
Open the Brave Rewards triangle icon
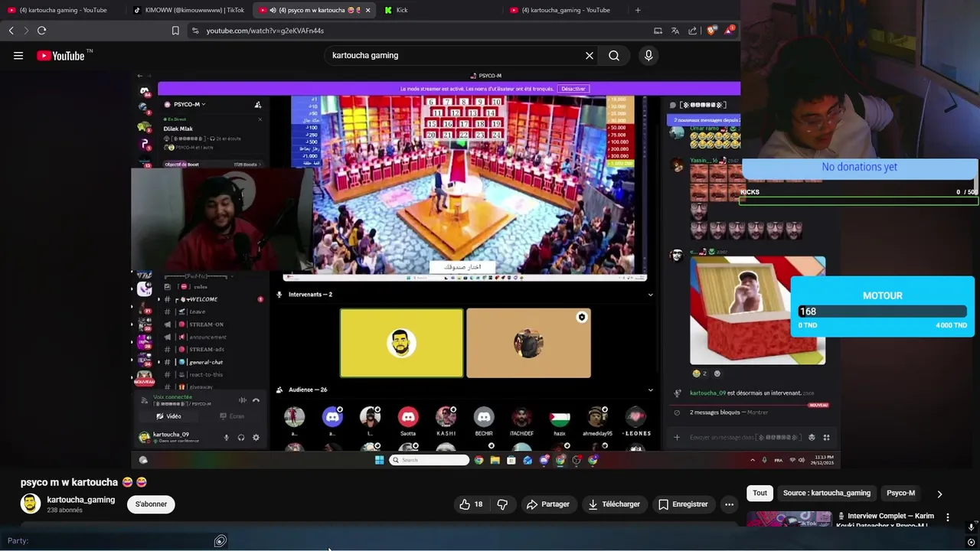[x=729, y=31]
